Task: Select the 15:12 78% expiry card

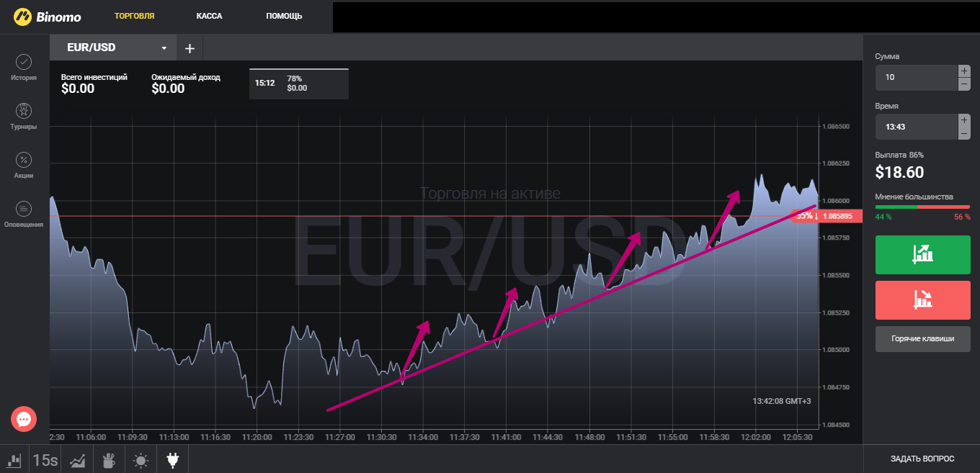Action: coord(299,84)
